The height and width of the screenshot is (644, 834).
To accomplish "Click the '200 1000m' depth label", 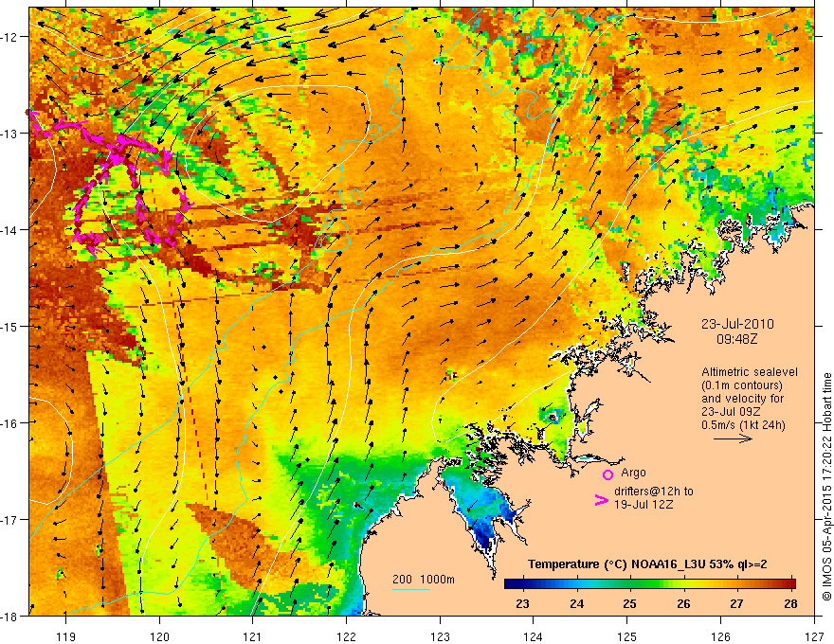I will [x=424, y=580].
